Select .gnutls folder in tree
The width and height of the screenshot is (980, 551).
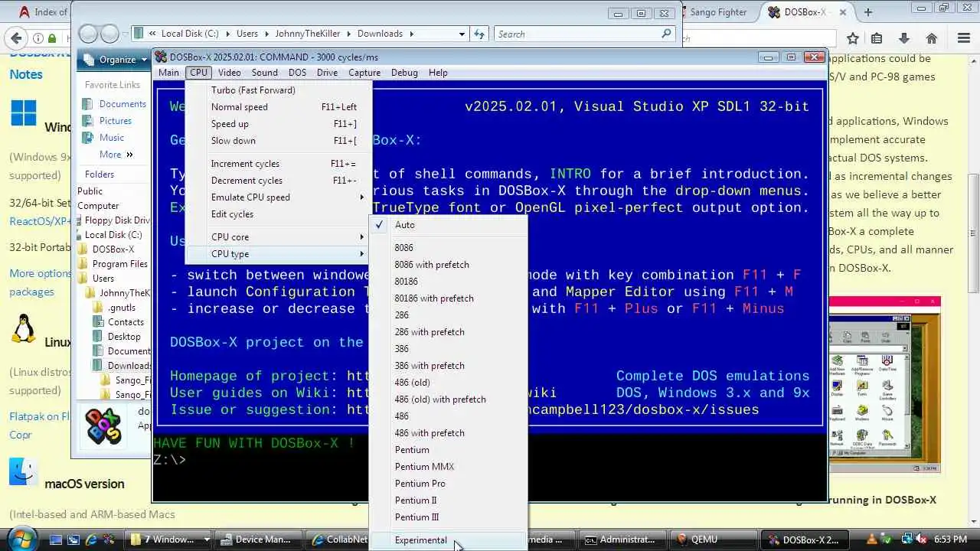point(114,308)
